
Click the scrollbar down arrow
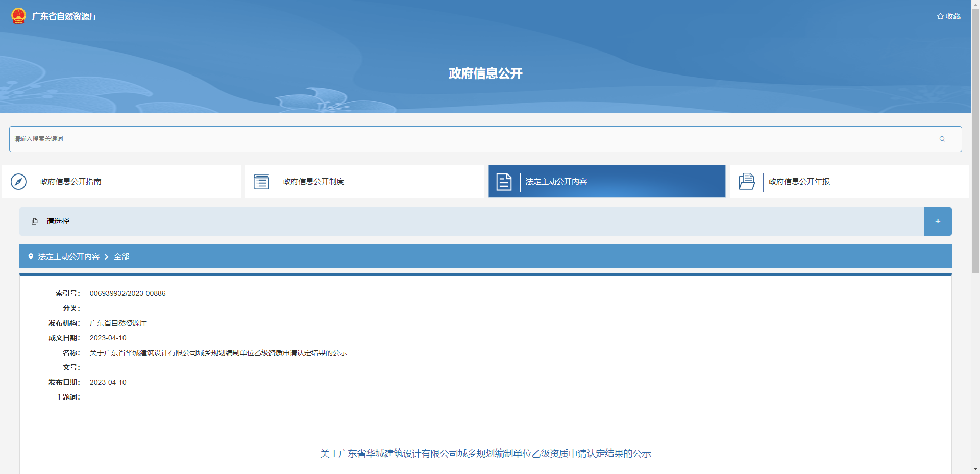[x=976, y=470]
